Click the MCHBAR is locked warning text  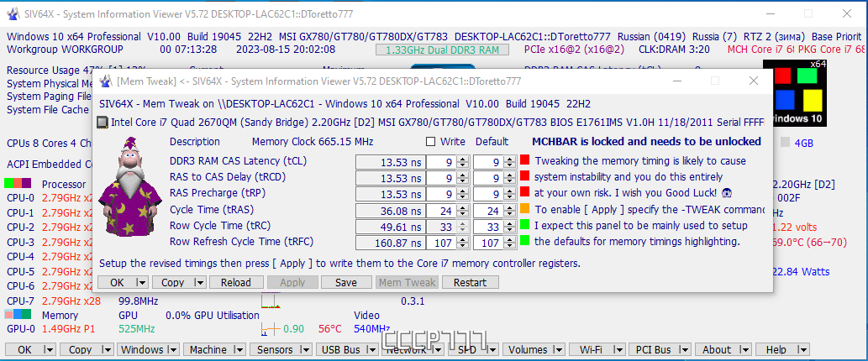click(646, 142)
